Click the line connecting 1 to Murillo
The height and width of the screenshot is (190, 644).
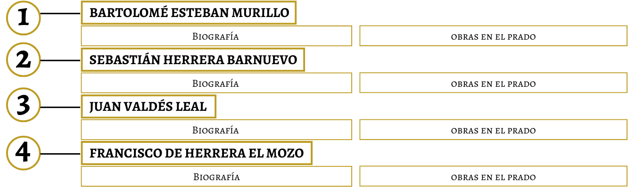coord(61,14)
